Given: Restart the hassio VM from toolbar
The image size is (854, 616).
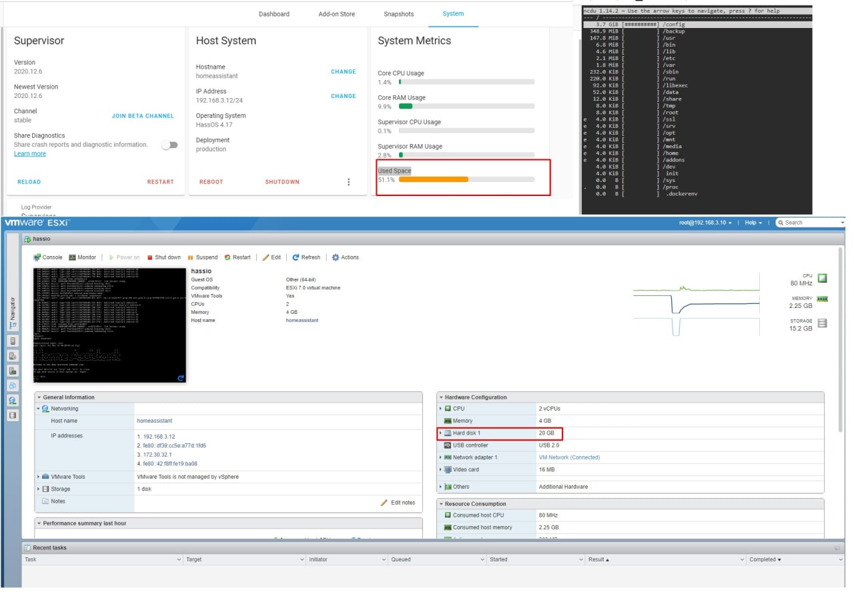Looking at the screenshot, I should point(238,257).
